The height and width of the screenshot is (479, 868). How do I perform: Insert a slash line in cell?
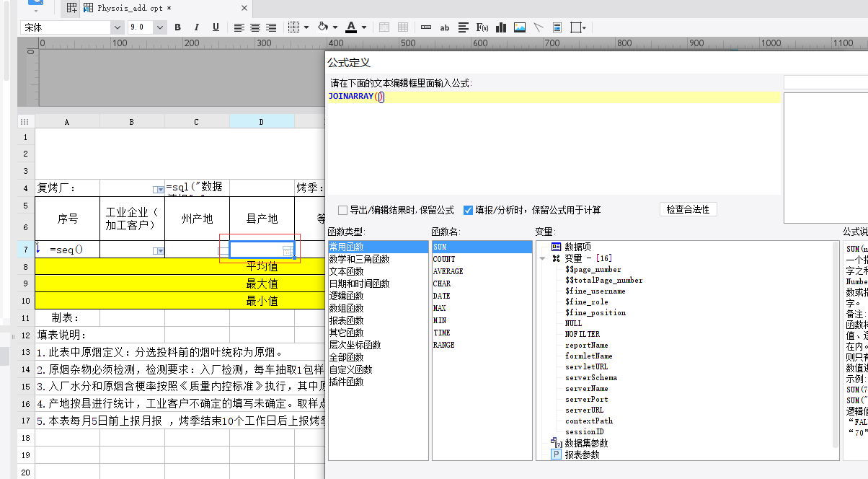(539, 27)
